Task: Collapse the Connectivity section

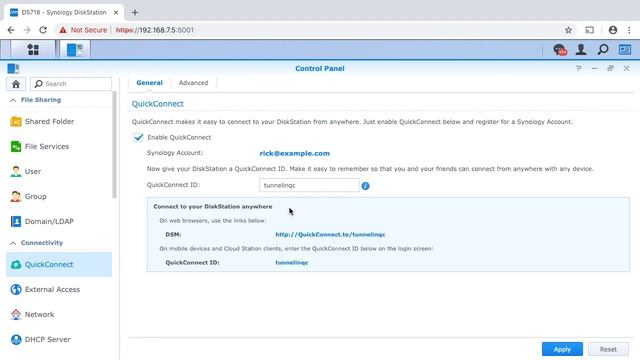Action: coord(13,243)
